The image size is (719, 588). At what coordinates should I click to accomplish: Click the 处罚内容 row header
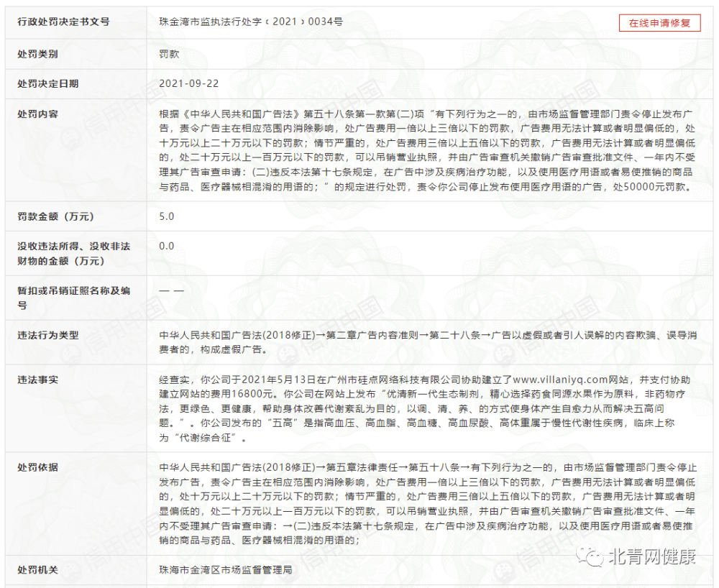point(37,114)
